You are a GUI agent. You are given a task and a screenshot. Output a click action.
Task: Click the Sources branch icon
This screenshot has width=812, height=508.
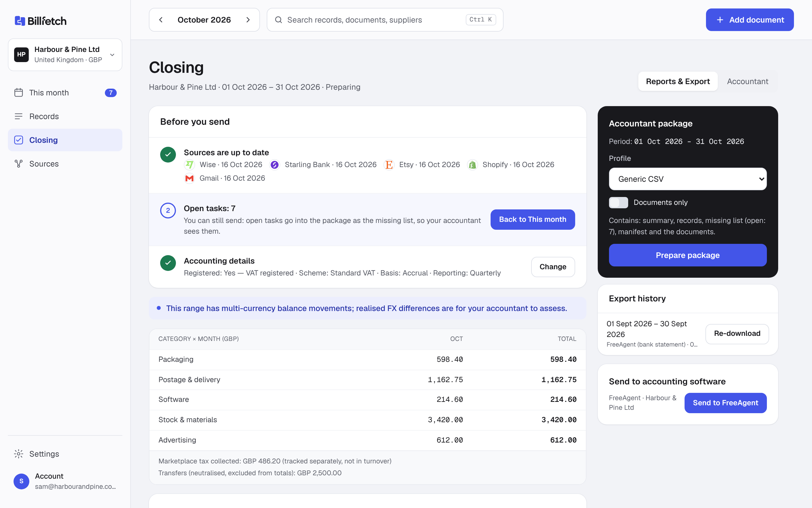[x=18, y=164]
